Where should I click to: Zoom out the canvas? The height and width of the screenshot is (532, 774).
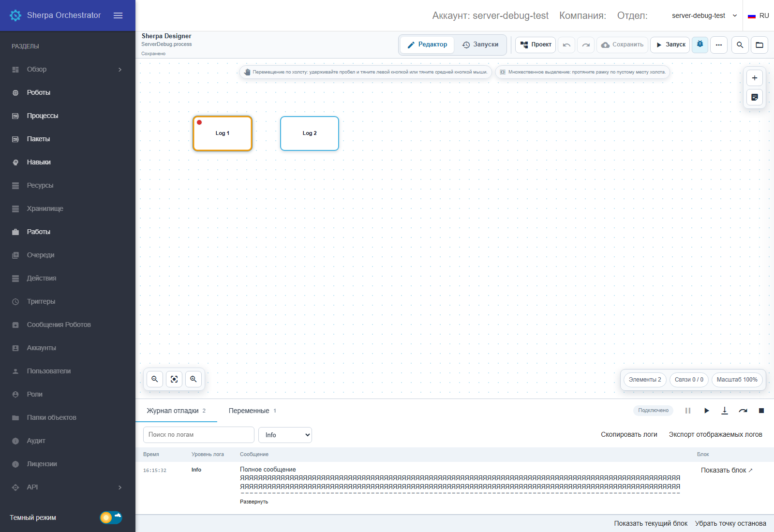pos(155,379)
